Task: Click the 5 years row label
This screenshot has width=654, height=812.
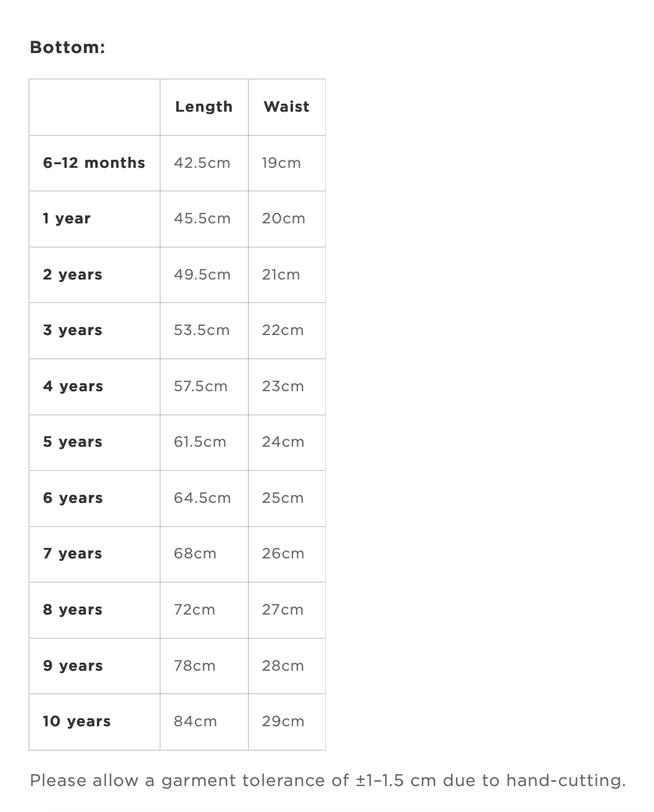Action: pos(72,442)
